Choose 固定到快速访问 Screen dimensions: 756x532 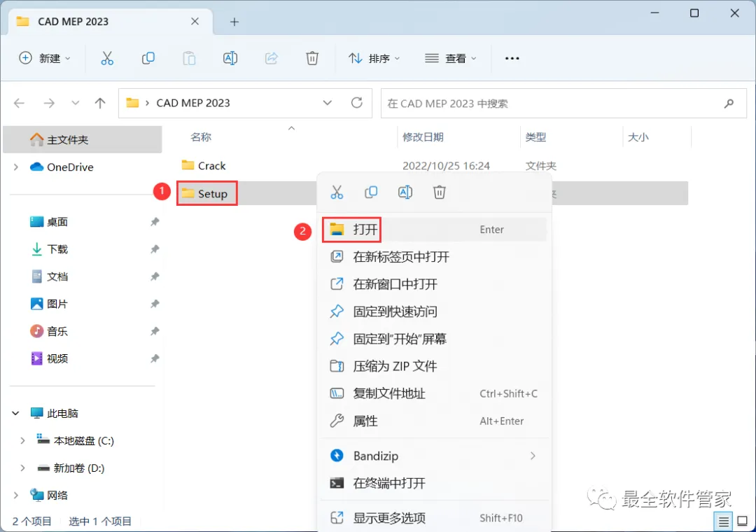(x=434, y=311)
